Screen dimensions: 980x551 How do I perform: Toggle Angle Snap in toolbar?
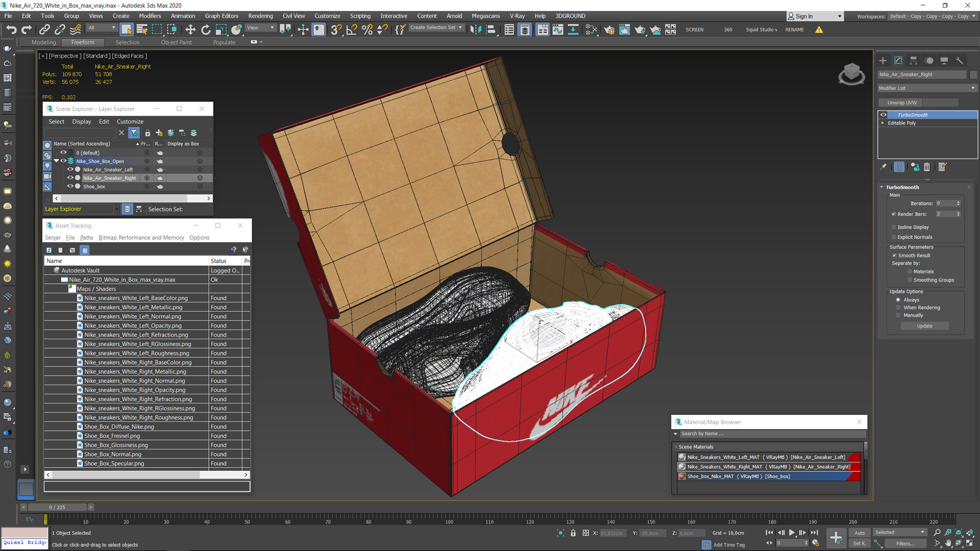352,30
